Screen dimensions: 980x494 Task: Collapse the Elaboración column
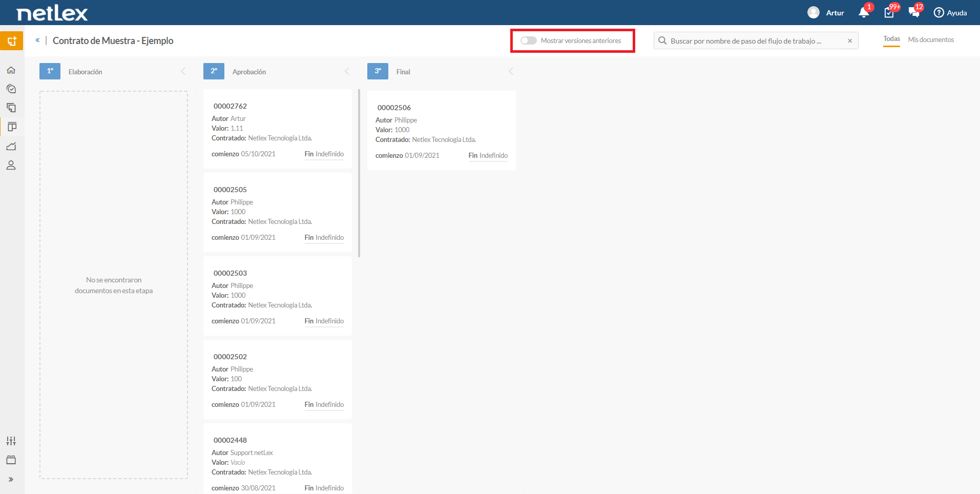click(183, 71)
